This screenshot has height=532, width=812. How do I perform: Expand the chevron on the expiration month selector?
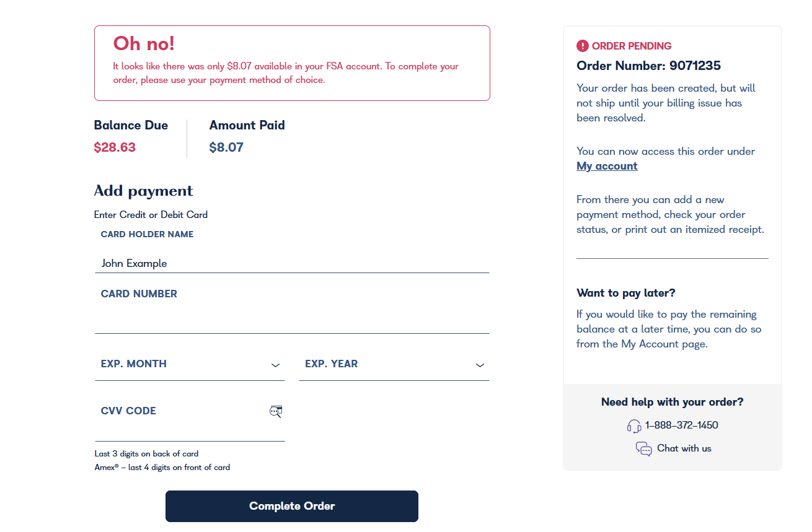click(x=275, y=365)
